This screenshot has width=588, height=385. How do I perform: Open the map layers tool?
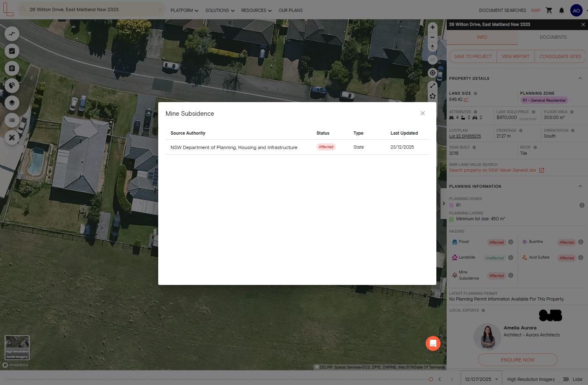[12, 103]
